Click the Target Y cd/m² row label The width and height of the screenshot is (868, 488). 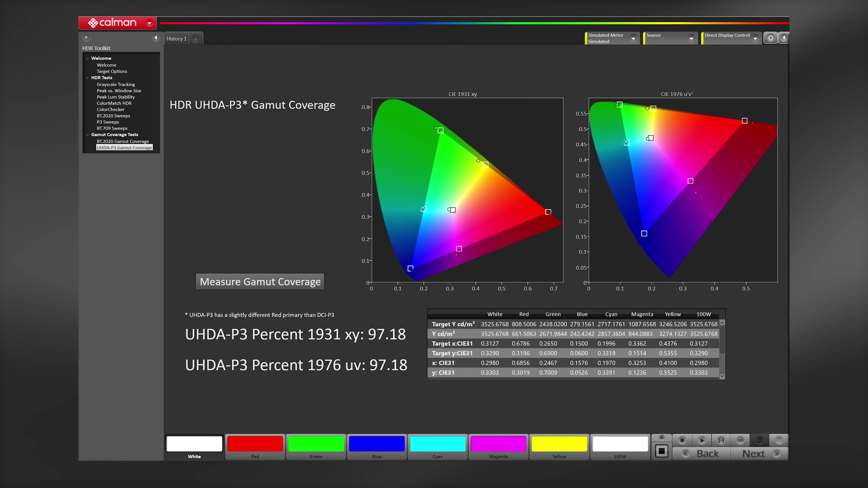(453, 324)
